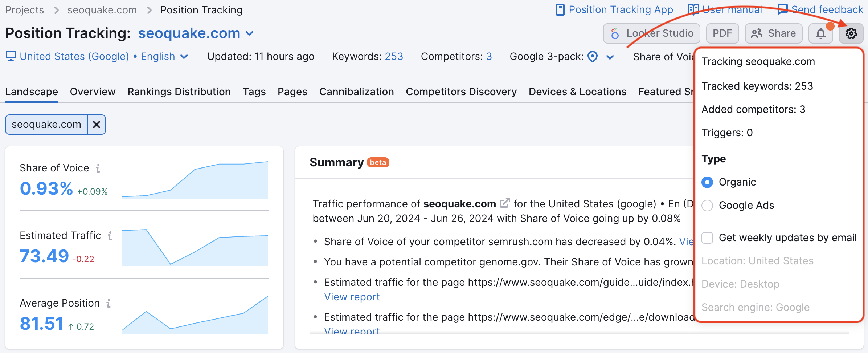The width and height of the screenshot is (868, 353).
Task: Click 'Updated: 11 hours ago' text
Action: coord(261,56)
